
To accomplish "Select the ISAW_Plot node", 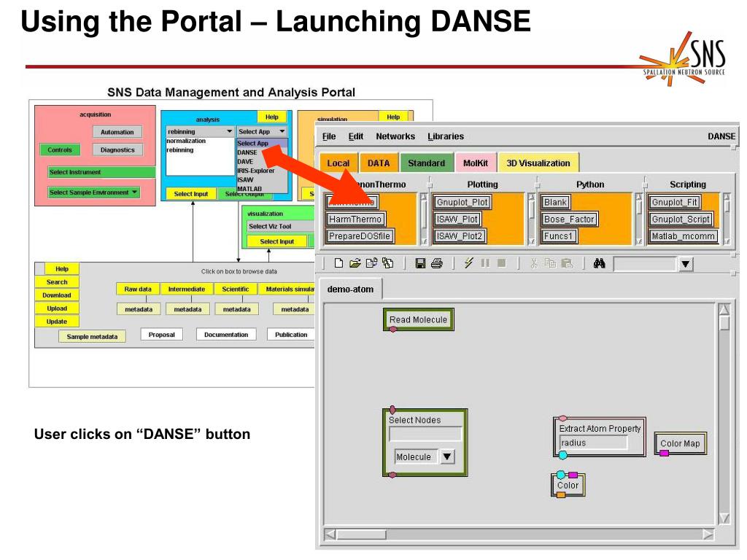I will pyautogui.click(x=457, y=219).
